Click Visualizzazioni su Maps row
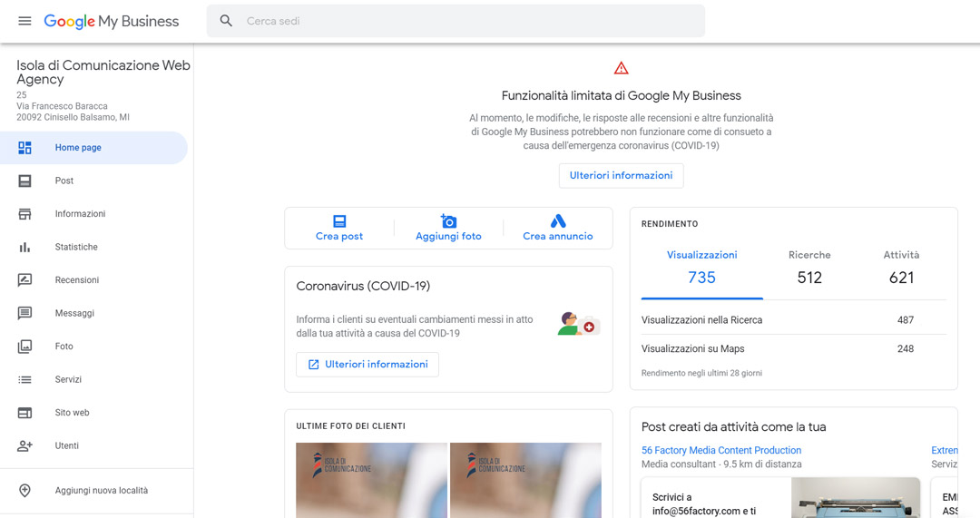 (794, 348)
